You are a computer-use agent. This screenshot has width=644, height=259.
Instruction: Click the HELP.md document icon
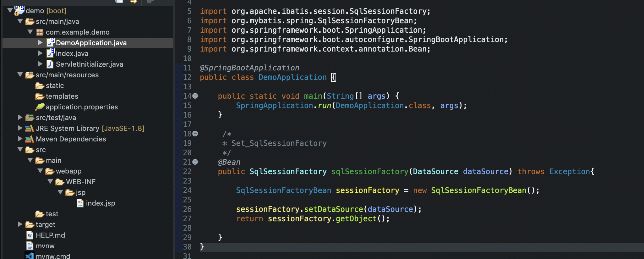click(30, 235)
